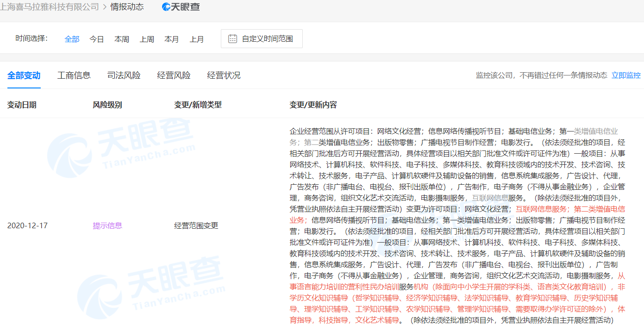Click the 情报动态 breadcrumb

tap(127, 7)
